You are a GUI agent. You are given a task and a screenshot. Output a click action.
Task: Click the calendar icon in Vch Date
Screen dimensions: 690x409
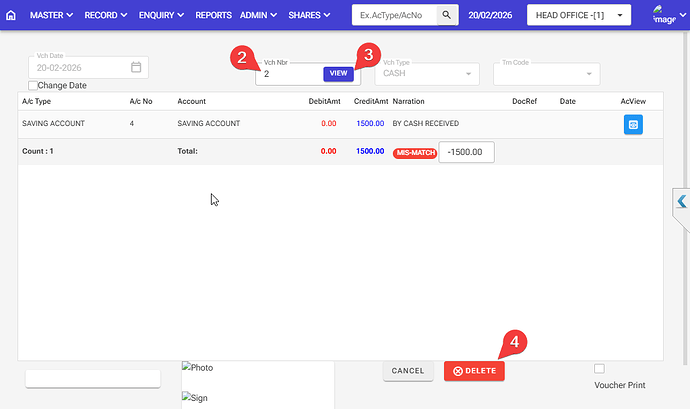click(137, 68)
